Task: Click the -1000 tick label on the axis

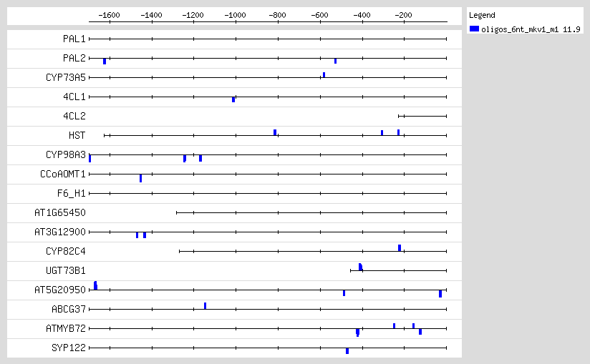Action: pos(236,14)
